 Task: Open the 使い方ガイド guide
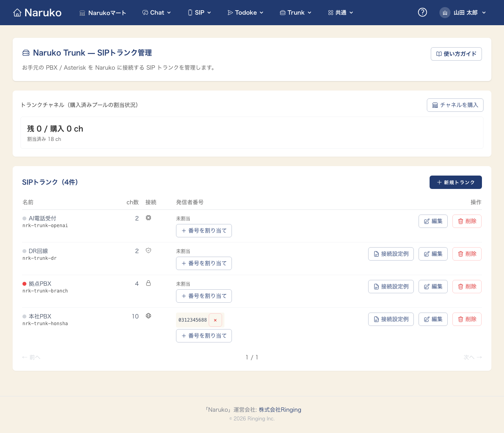coord(456,54)
